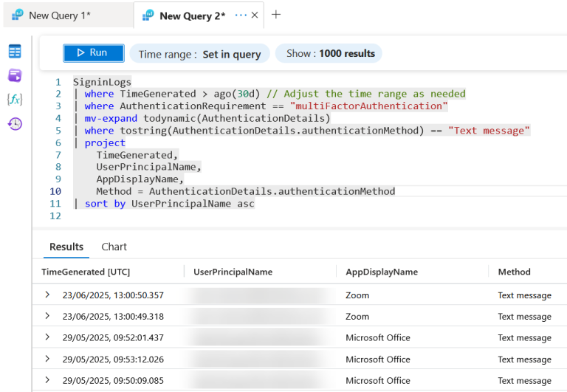Open the Time range selector
Image resolution: width=567 pixels, height=392 pixels.
(199, 54)
